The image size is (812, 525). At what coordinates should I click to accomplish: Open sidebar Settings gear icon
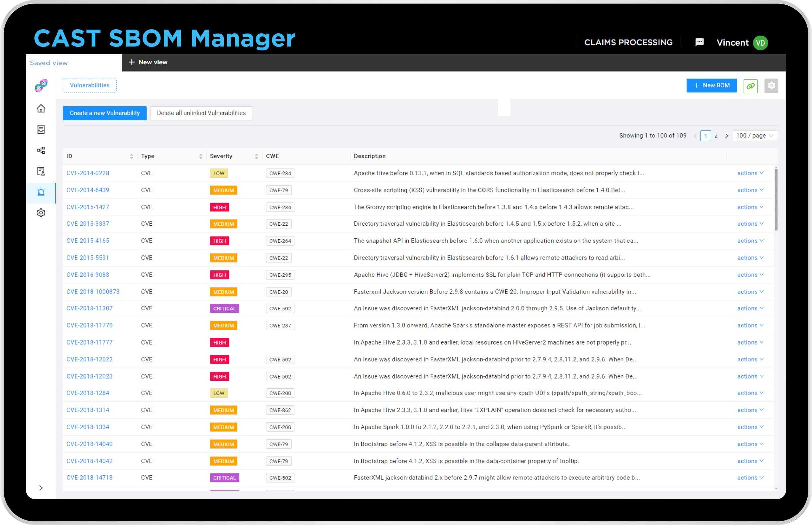tap(41, 213)
